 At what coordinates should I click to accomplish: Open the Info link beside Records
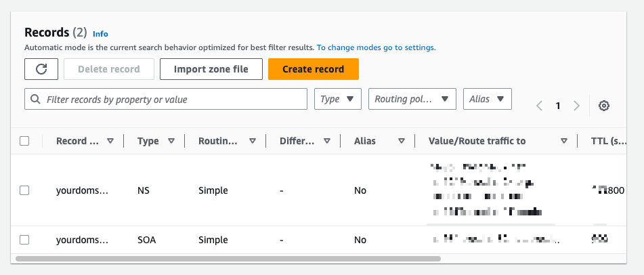click(100, 33)
